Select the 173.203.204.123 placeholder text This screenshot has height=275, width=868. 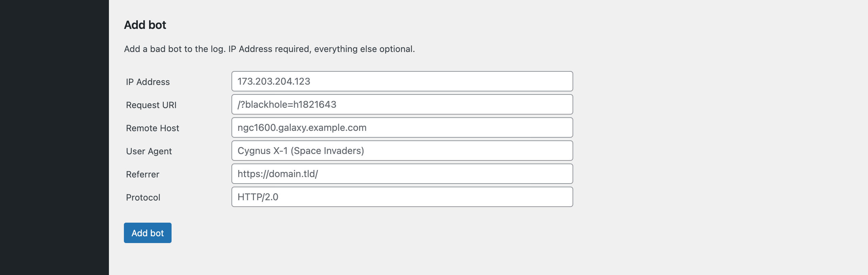[274, 81]
